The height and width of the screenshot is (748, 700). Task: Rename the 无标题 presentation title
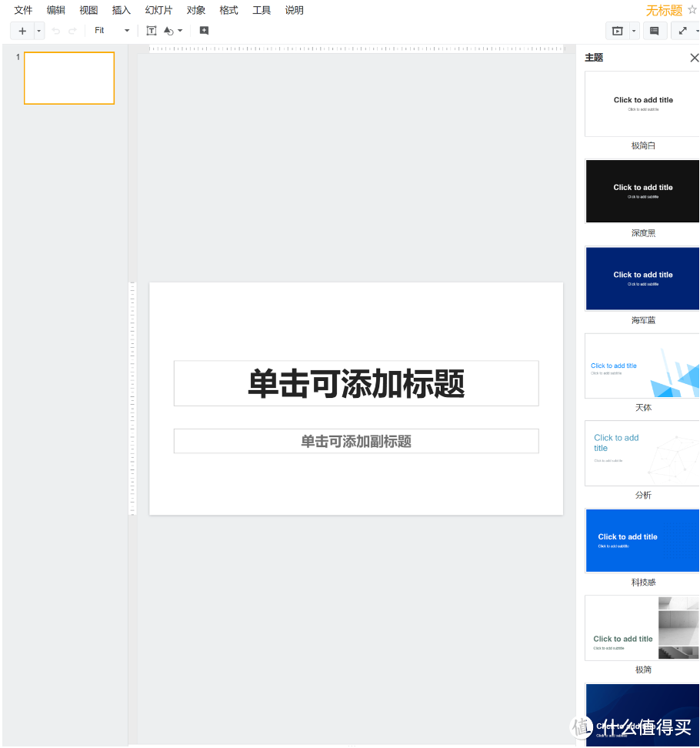pyautogui.click(x=664, y=10)
